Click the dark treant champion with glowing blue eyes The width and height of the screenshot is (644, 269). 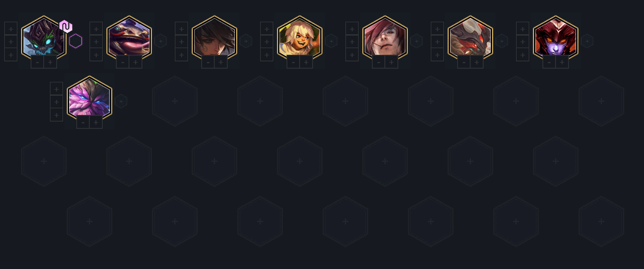(x=43, y=38)
